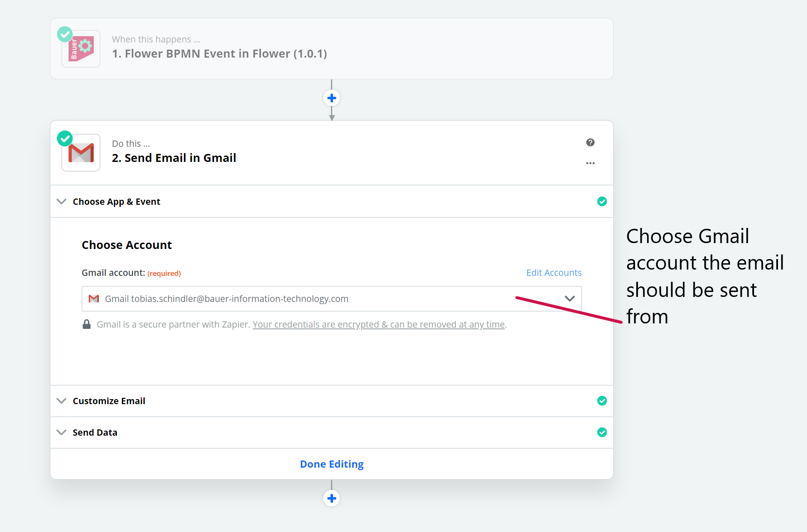This screenshot has width=807, height=532.
Task: Expand the Customize Email section
Action: [61, 401]
